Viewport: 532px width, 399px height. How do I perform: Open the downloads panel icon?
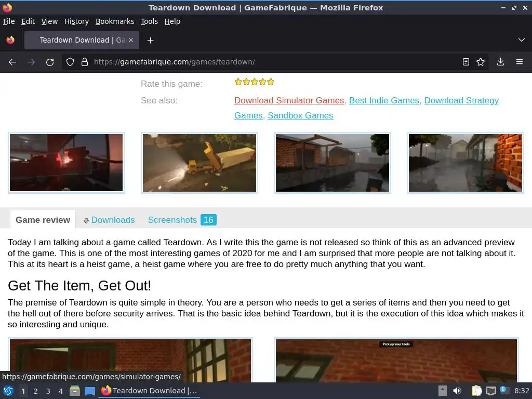(500, 62)
